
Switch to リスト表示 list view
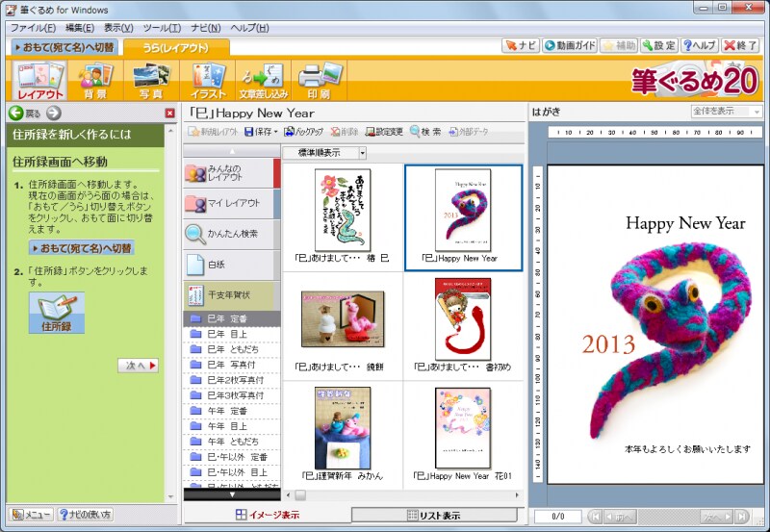(x=433, y=516)
